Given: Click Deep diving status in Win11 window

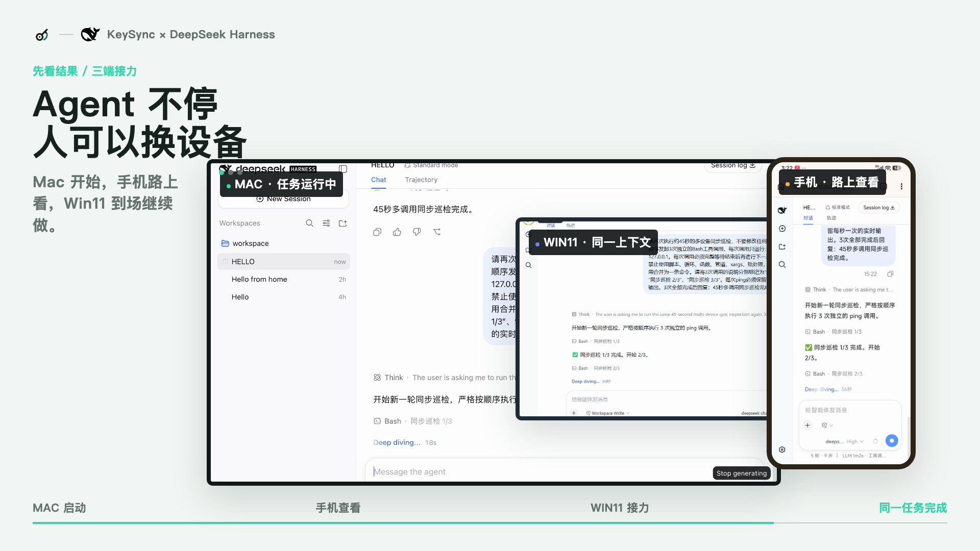Looking at the screenshot, I should tap(585, 381).
